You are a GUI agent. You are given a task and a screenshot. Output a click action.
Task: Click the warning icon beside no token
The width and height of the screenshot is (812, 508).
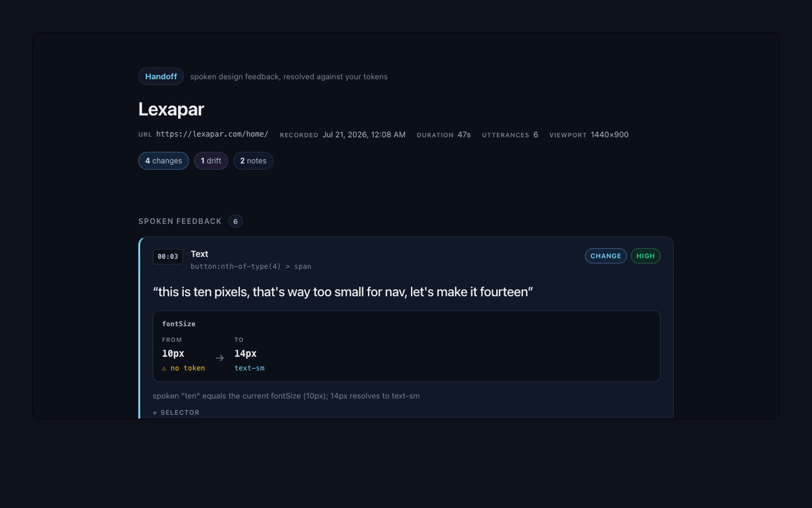pyautogui.click(x=164, y=368)
